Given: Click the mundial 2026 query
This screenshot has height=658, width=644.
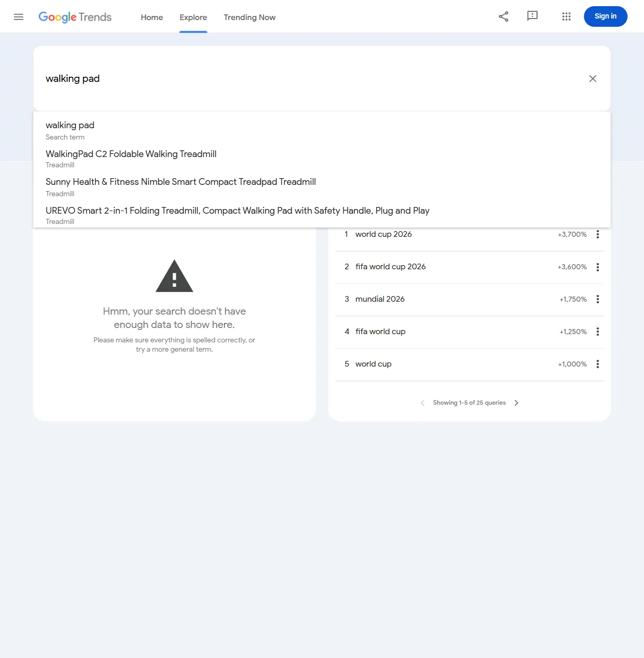Looking at the screenshot, I should [380, 299].
